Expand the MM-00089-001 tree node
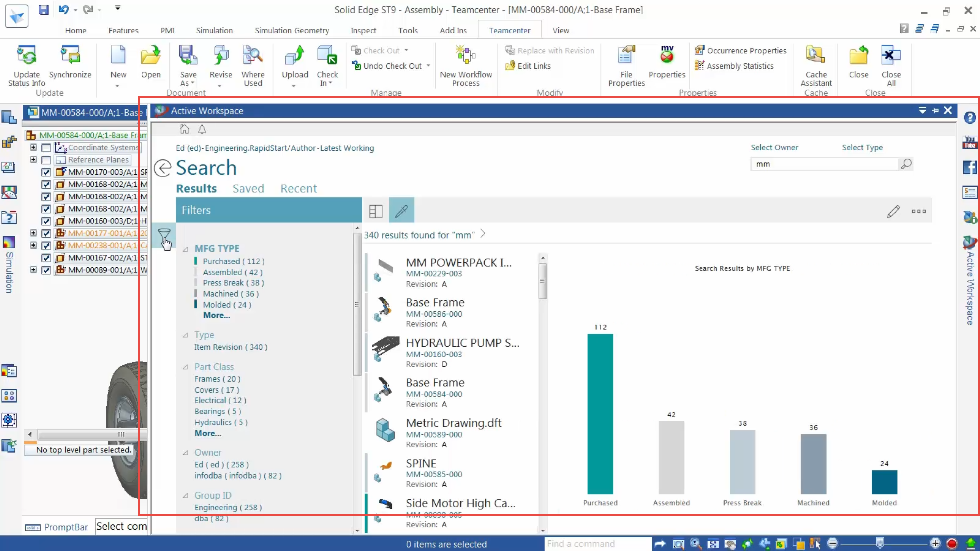The image size is (980, 551). coord(34,270)
